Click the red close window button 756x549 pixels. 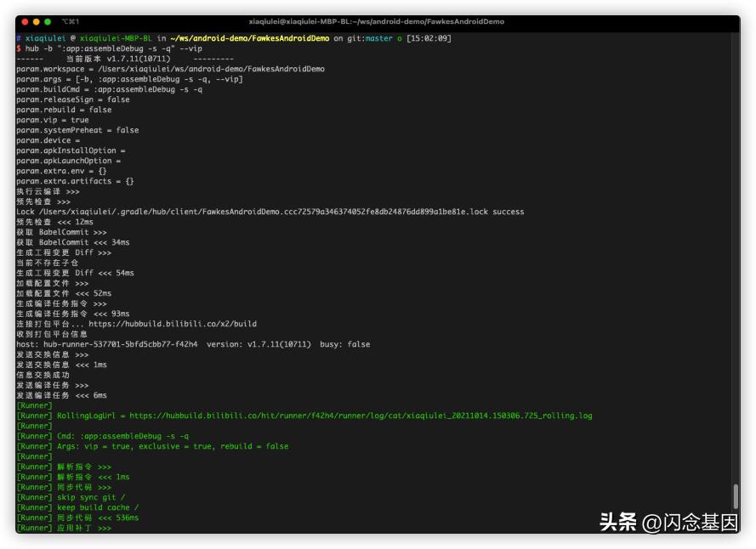(25, 22)
